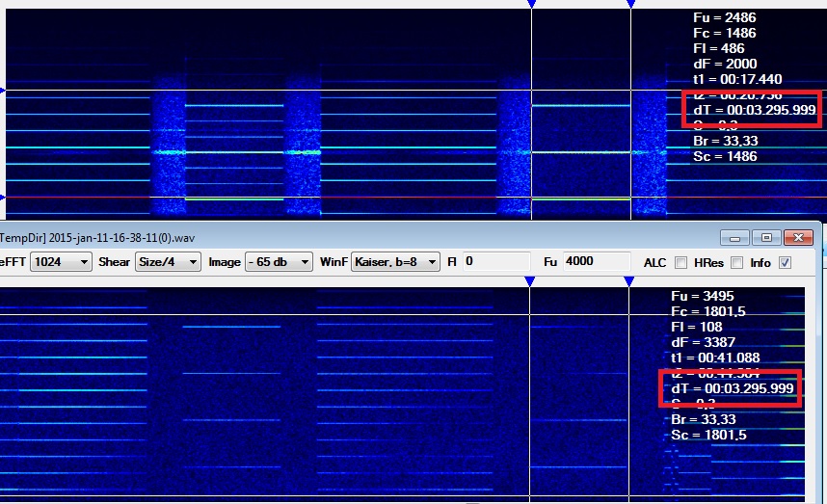Click left blue time marker in upper spectrogram
Screen dimensions: 827x504
click(531, 5)
